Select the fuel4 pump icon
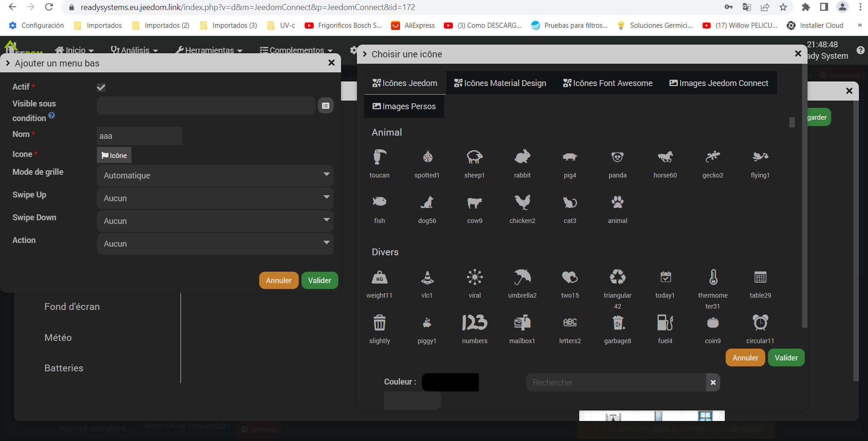 (x=665, y=323)
